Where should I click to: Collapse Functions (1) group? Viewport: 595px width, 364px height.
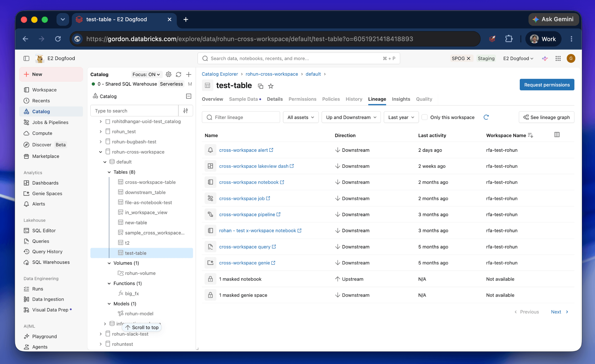(x=109, y=284)
